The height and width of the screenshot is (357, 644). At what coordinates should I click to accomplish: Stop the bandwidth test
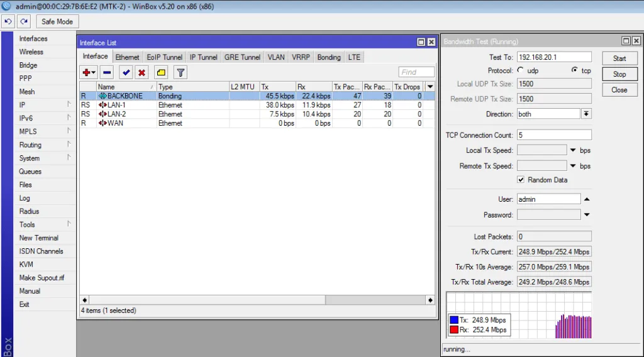pos(619,74)
